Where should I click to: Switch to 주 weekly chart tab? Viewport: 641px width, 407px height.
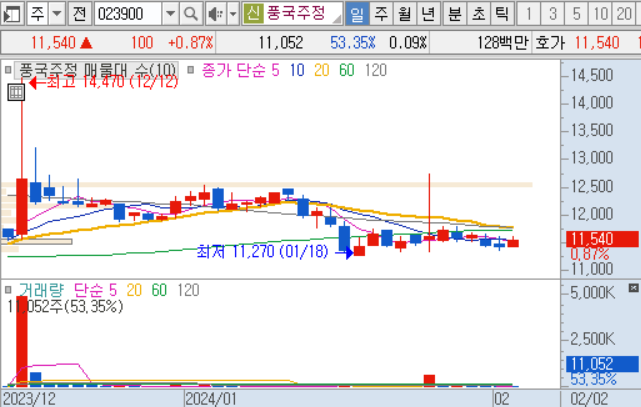pyautogui.click(x=381, y=14)
